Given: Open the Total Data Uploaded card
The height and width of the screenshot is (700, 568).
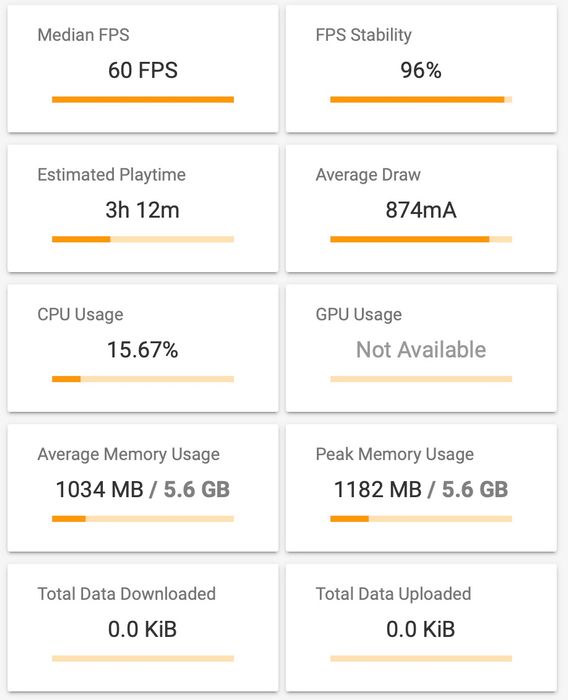Looking at the screenshot, I should (x=421, y=628).
